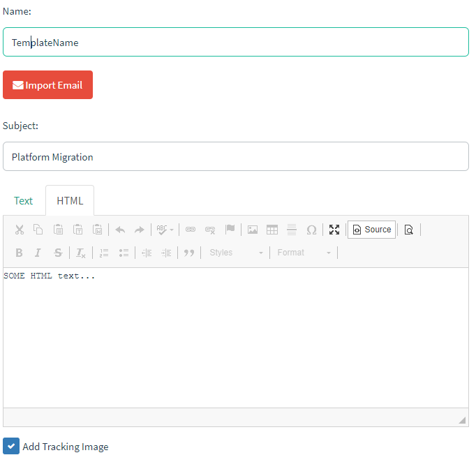Click the Import Email button
Screen dimensions: 476x462
47,85
